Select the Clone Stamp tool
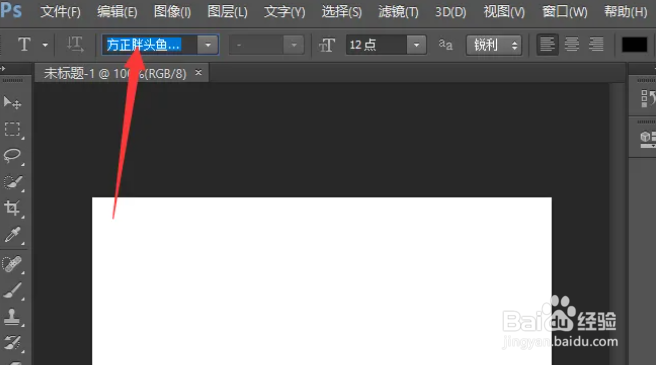Viewport: 656px width, 365px height. coord(12,317)
